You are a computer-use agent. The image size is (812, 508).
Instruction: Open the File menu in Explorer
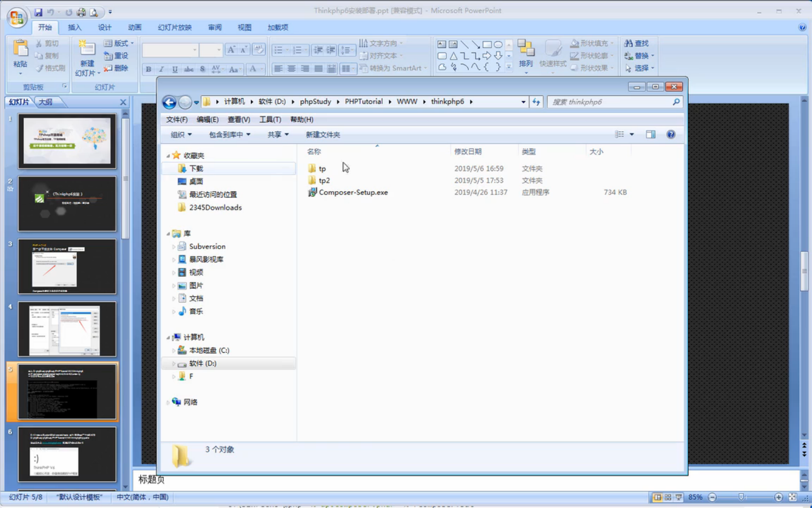(176, 120)
